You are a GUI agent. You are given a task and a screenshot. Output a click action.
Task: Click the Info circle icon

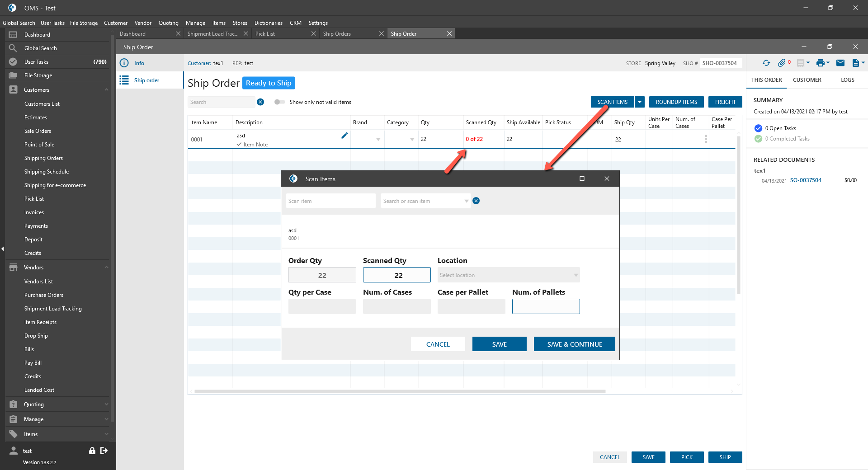[x=124, y=63]
